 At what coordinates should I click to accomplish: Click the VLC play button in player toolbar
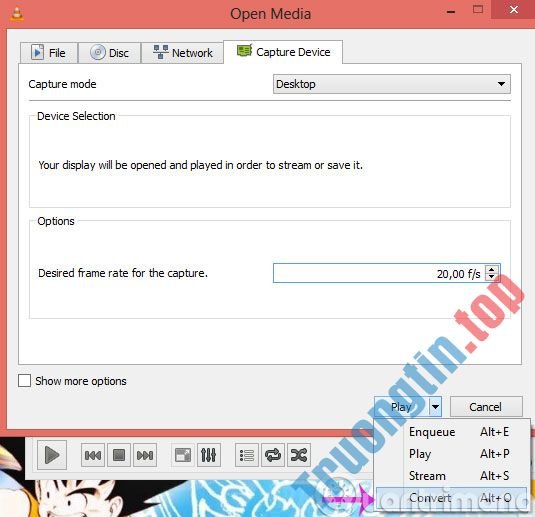click(x=52, y=455)
